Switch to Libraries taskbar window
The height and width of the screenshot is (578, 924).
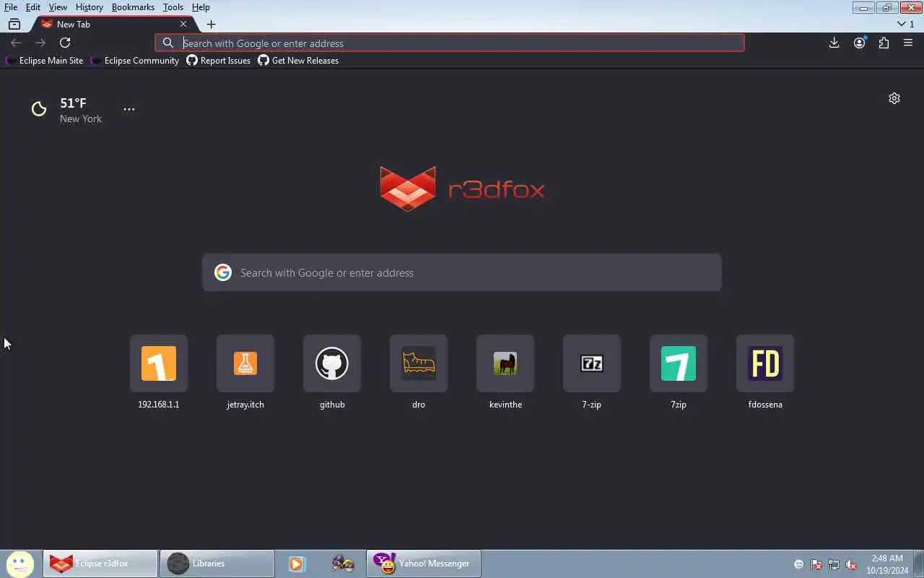click(217, 564)
